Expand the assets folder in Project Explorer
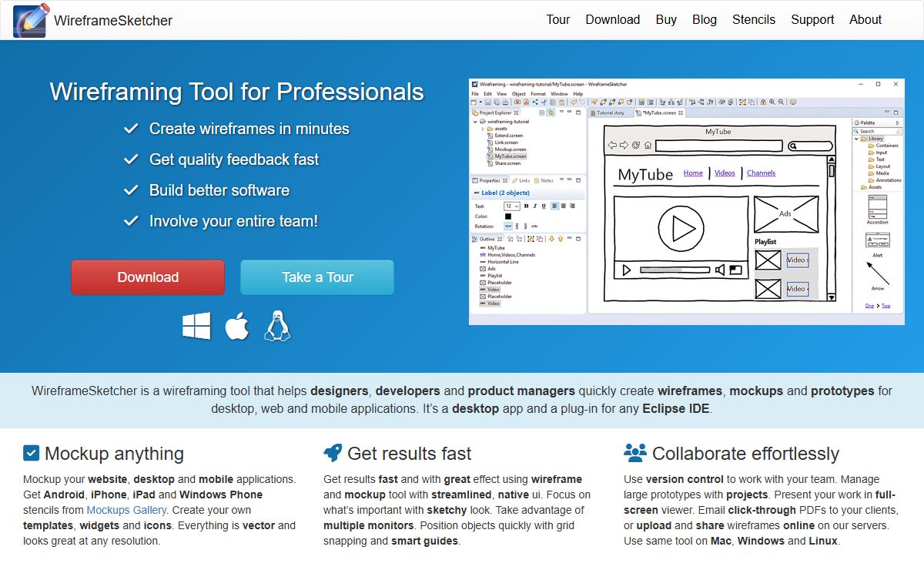Screen dimensions: 924x570 (483, 129)
